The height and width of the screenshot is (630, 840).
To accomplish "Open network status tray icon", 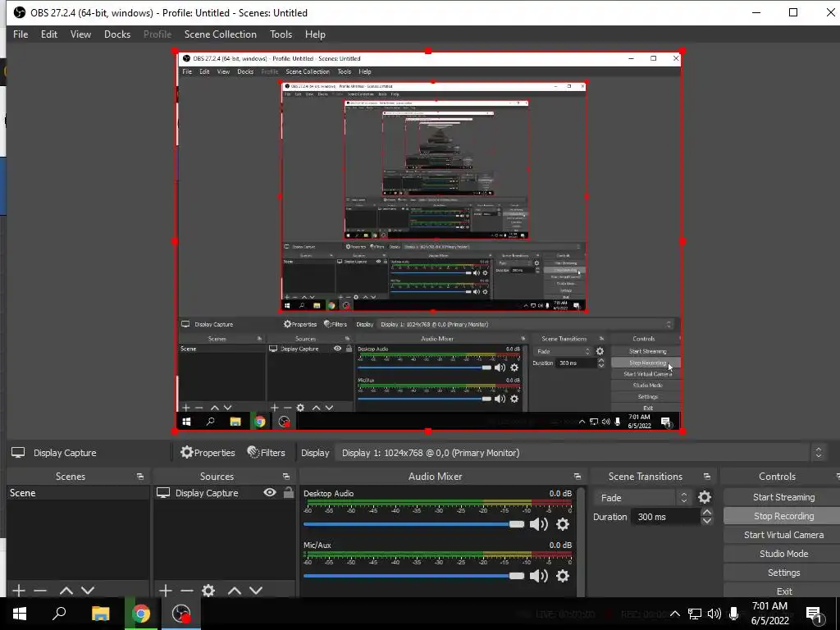I will click(x=695, y=614).
